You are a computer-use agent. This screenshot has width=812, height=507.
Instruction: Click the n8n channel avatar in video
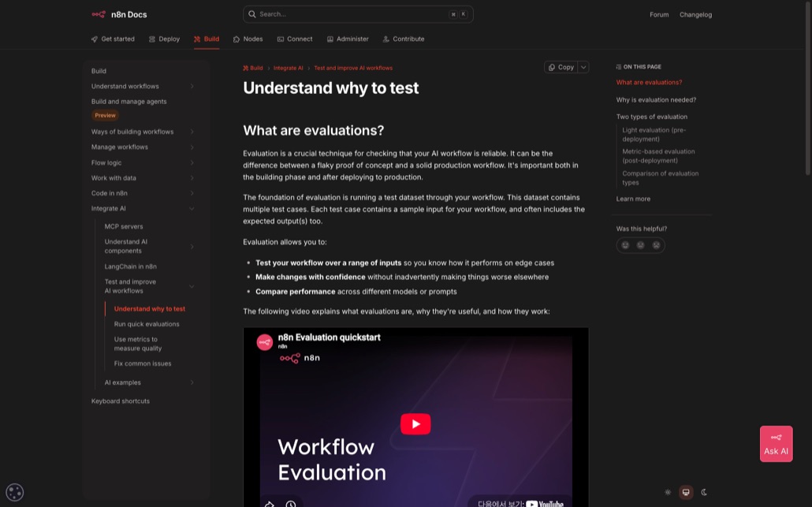pos(265,341)
